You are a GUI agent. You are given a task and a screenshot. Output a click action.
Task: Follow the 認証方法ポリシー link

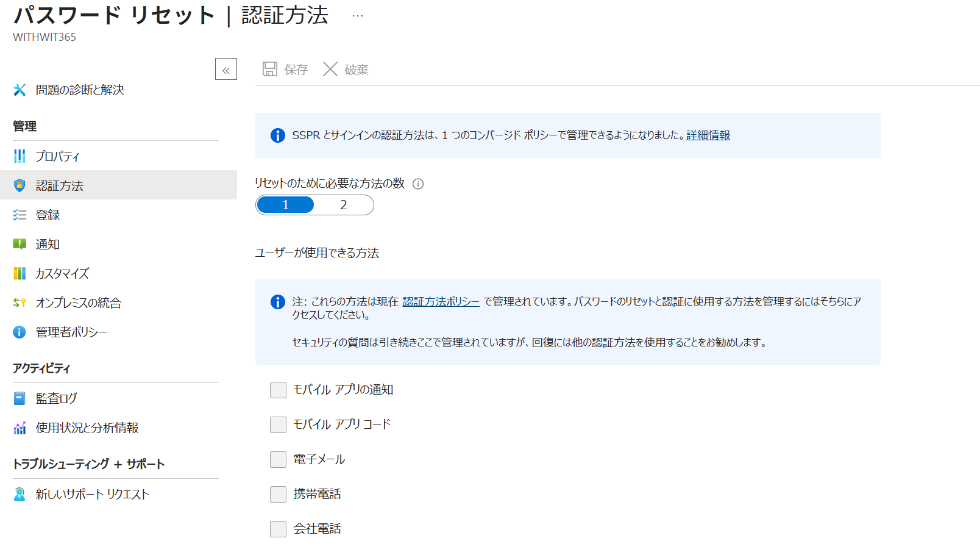click(x=441, y=301)
